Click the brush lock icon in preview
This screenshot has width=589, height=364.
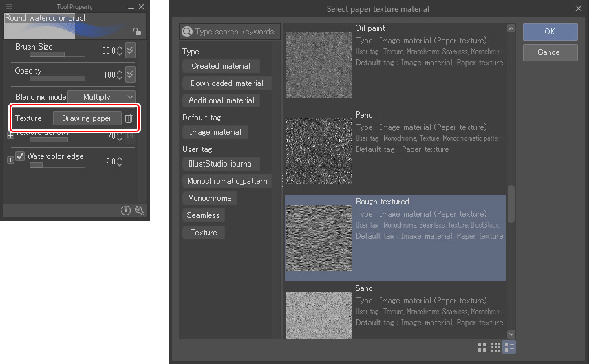tap(137, 32)
